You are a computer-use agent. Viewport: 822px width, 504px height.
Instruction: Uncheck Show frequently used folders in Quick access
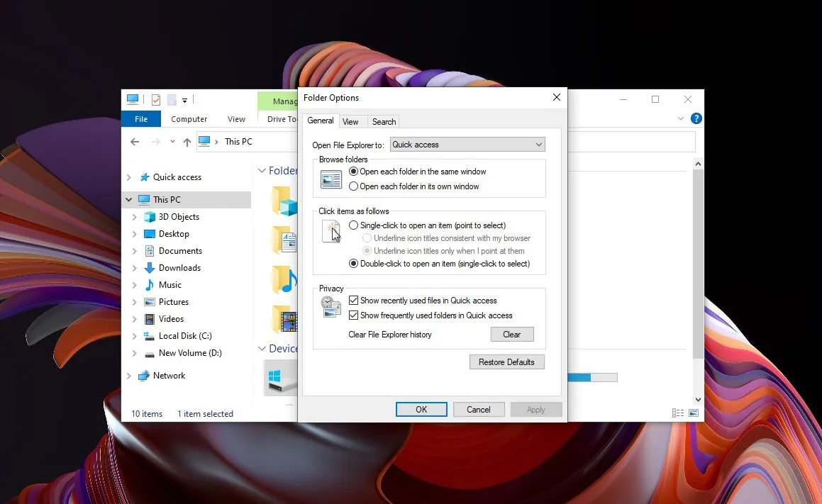(354, 315)
